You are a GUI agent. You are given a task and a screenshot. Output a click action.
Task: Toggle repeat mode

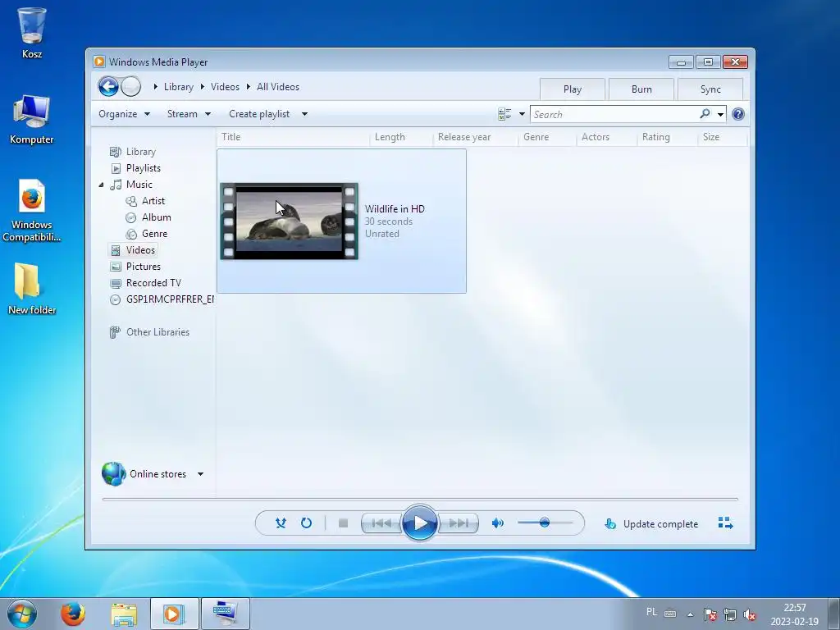(x=306, y=523)
